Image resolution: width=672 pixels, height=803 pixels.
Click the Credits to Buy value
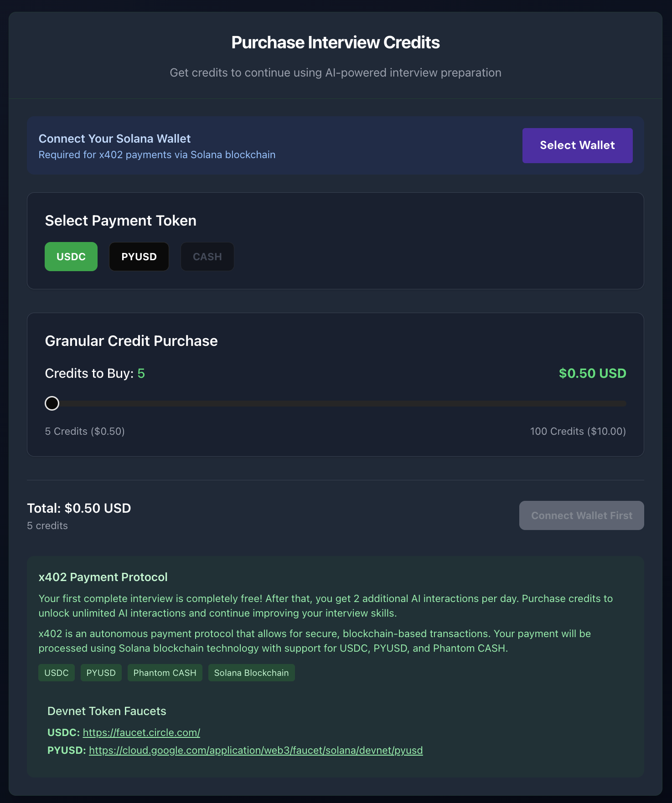pos(141,373)
